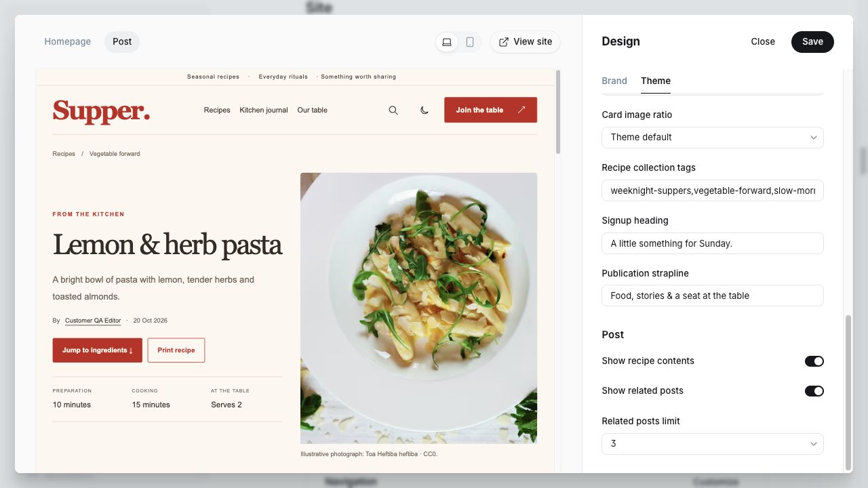
Task: Select the Theme tab
Action: [656, 81]
